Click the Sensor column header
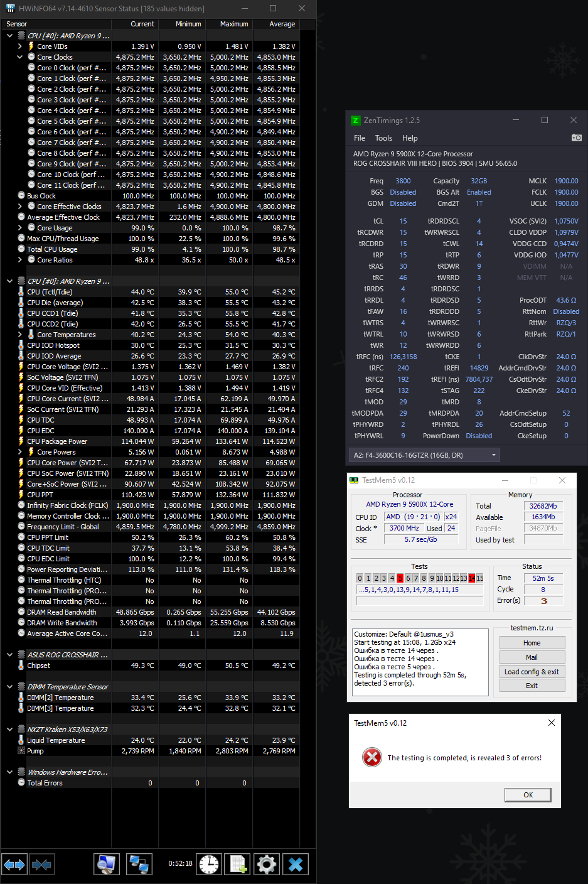The height and width of the screenshot is (884, 588). [x=56, y=24]
